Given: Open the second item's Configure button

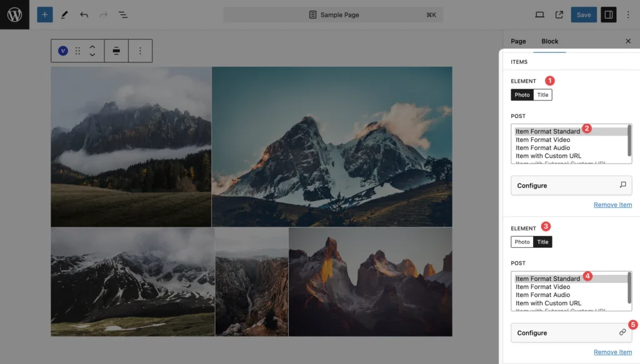Looking at the screenshot, I should click(x=571, y=333).
